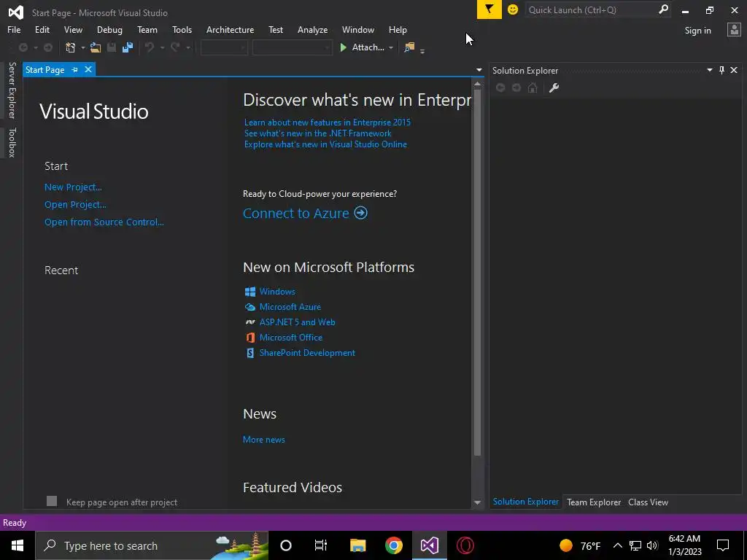Image resolution: width=747 pixels, height=560 pixels.
Task: Close the Start Page tab
Action: [88, 69]
